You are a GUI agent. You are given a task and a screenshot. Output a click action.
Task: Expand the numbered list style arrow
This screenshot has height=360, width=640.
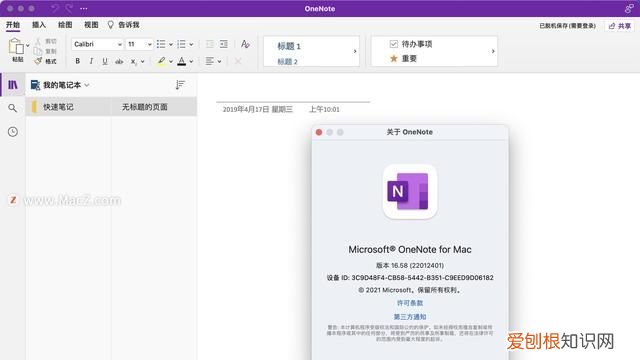point(191,44)
